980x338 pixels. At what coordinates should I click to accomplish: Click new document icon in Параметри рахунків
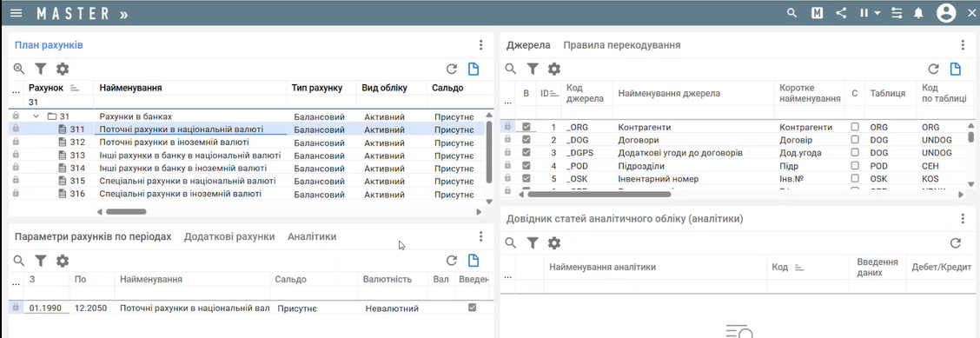[x=473, y=261]
